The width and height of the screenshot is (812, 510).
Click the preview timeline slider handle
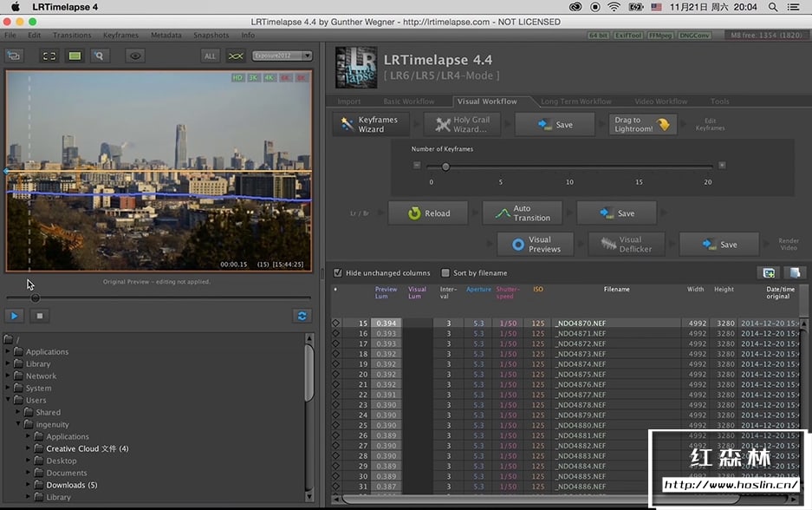point(36,298)
